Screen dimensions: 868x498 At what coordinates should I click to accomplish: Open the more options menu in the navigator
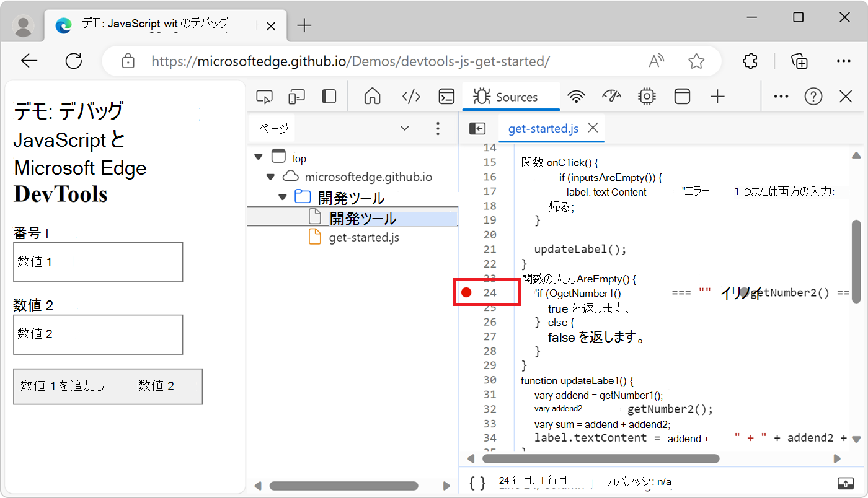click(x=438, y=128)
